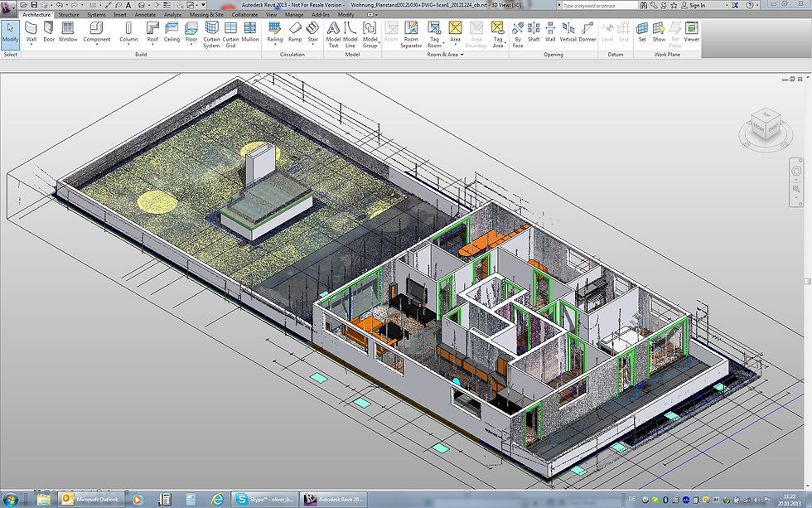Screen dimensions: 812x508
Task: Click the Mullion tool
Action: 250,32
